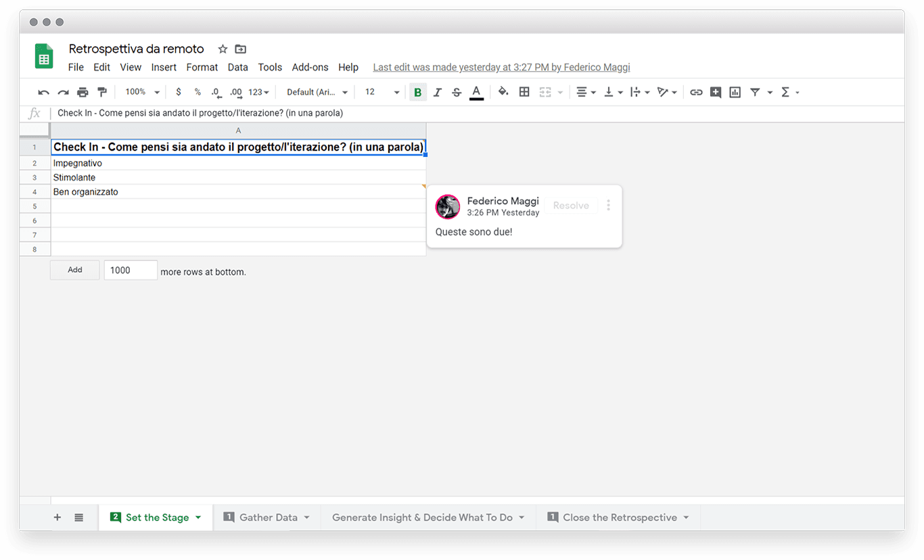The image size is (924, 560).
Task: Format selection as percent
Action: [x=198, y=92]
